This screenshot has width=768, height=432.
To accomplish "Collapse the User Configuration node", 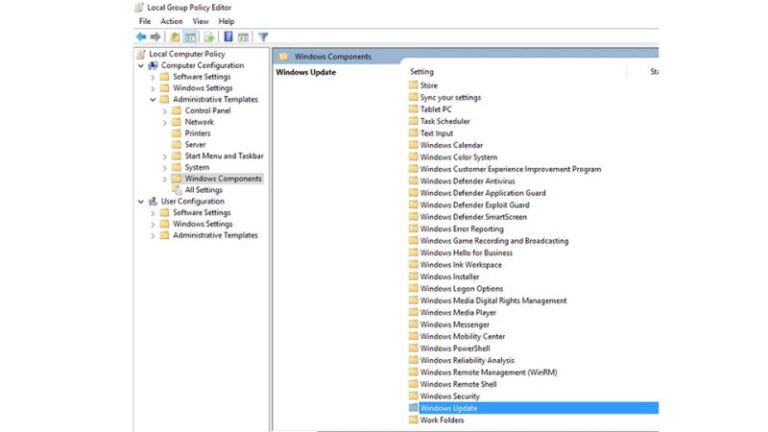I will pos(141,201).
